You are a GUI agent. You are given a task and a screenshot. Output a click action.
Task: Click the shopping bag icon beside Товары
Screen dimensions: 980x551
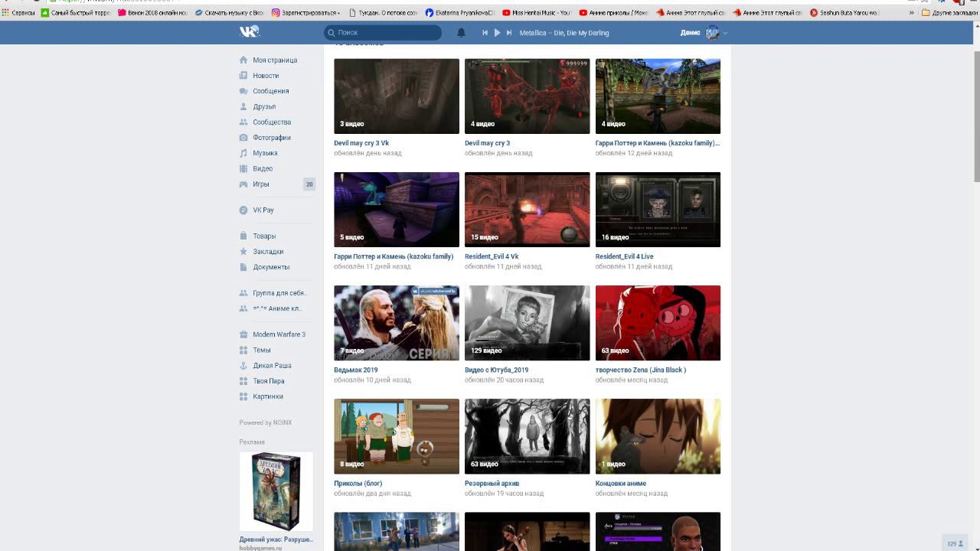[243, 236]
